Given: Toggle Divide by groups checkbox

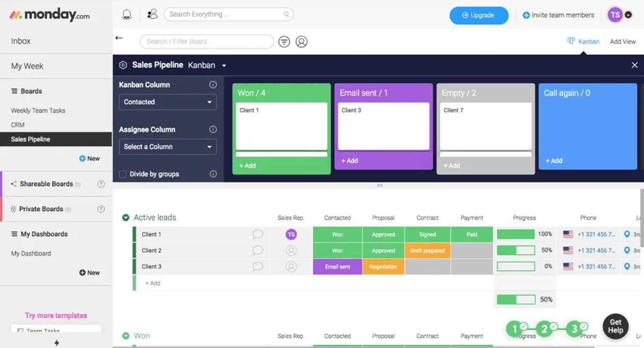Looking at the screenshot, I should pyautogui.click(x=122, y=174).
